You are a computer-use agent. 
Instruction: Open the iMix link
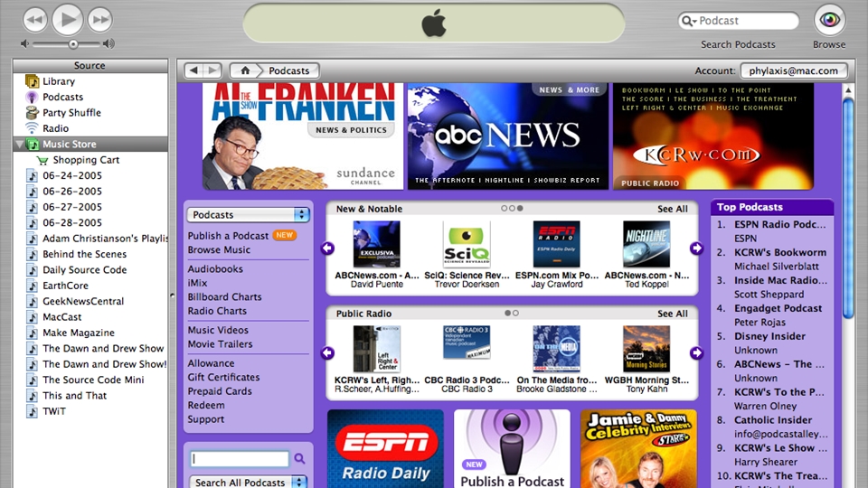click(197, 283)
